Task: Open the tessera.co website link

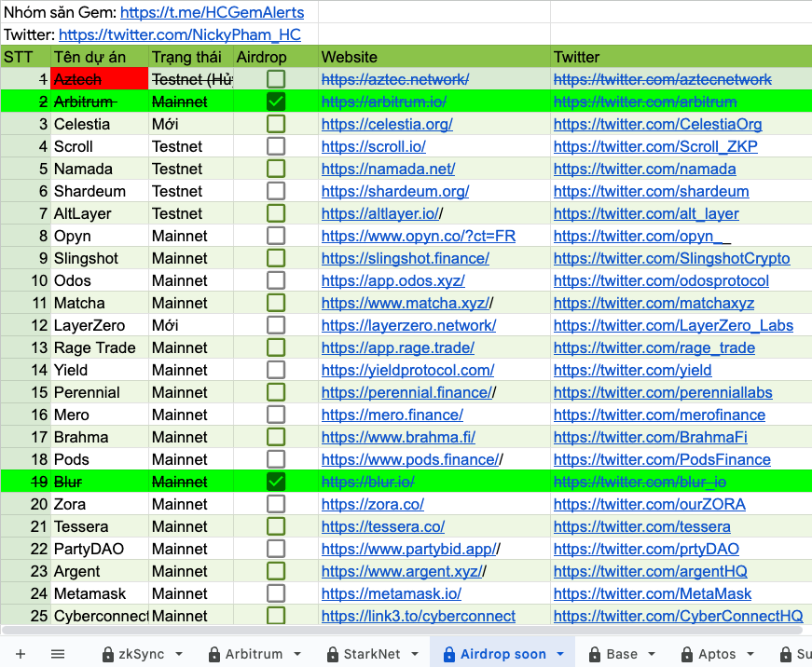Action: pyautogui.click(x=383, y=526)
